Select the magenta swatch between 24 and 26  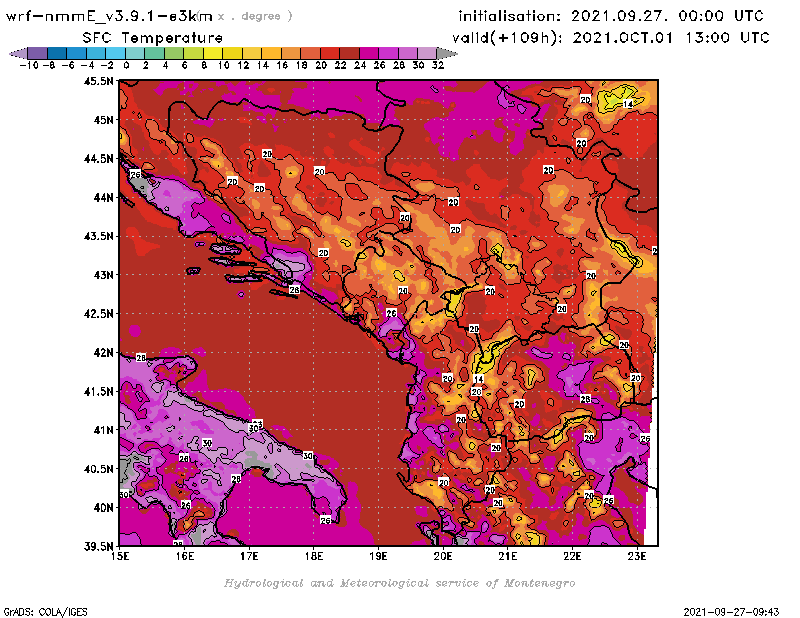tap(368, 53)
